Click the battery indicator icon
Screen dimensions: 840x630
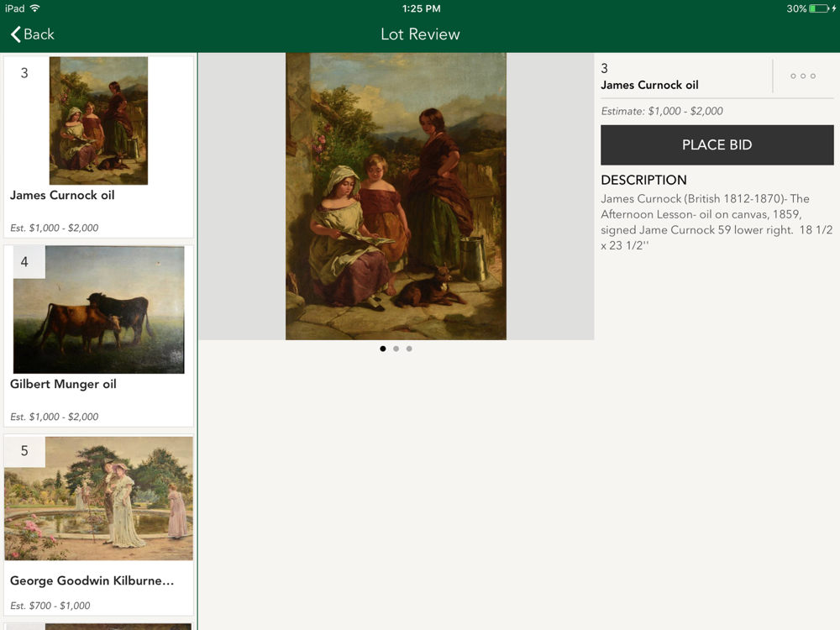tap(818, 8)
